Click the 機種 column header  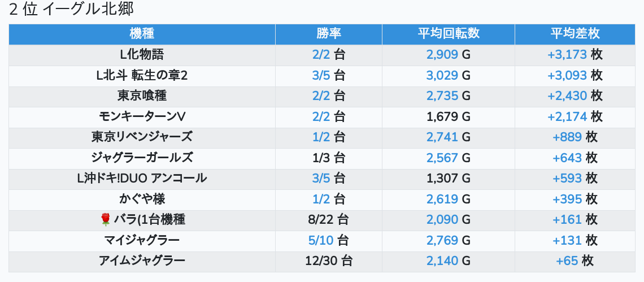142,33
